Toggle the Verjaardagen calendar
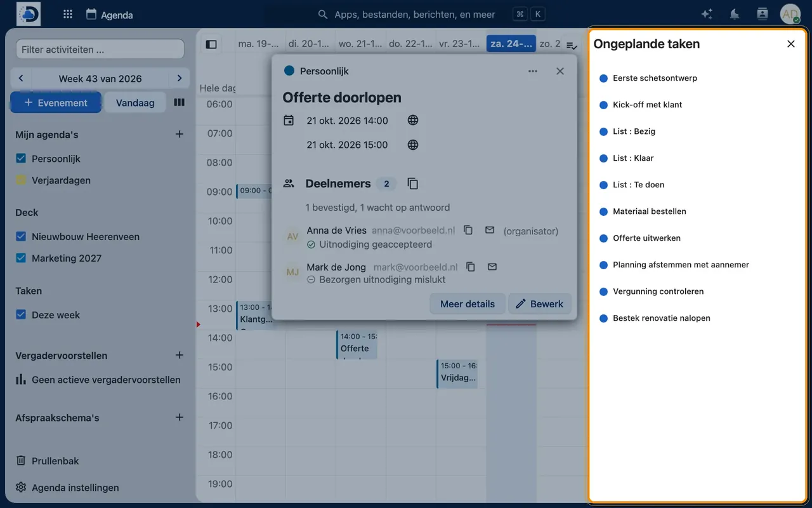The image size is (812, 508). pyautogui.click(x=21, y=180)
